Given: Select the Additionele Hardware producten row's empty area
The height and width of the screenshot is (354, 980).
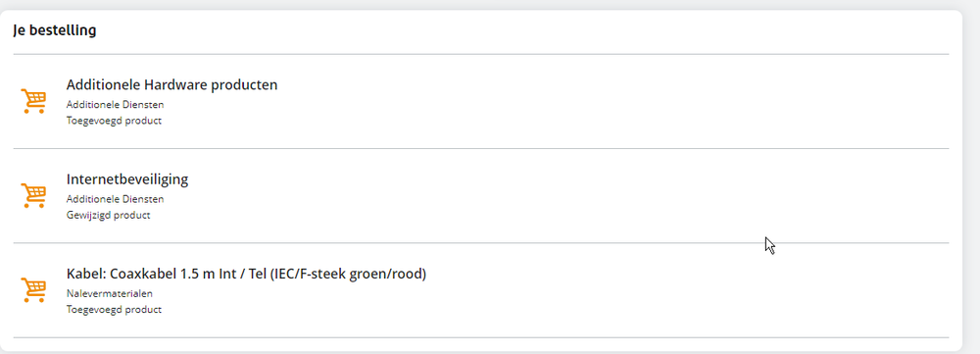Looking at the screenshot, I should coord(612,101).
